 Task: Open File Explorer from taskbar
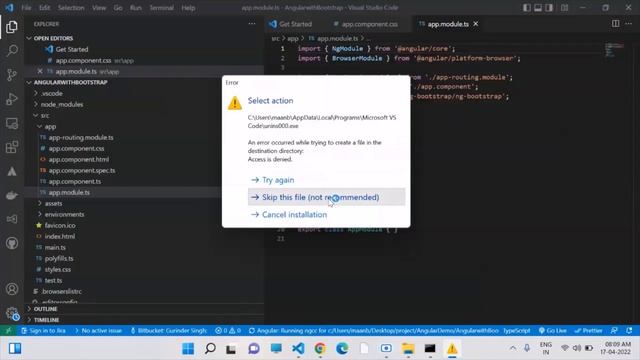pos(408,348)
